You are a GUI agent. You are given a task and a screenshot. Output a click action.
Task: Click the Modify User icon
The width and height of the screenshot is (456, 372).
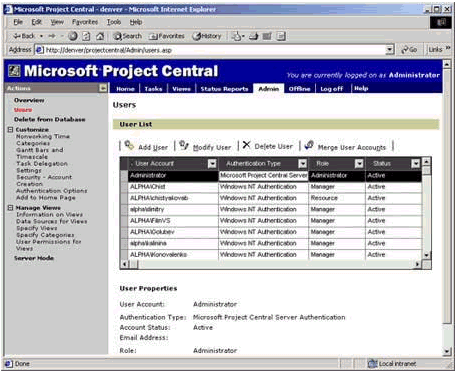184,145
